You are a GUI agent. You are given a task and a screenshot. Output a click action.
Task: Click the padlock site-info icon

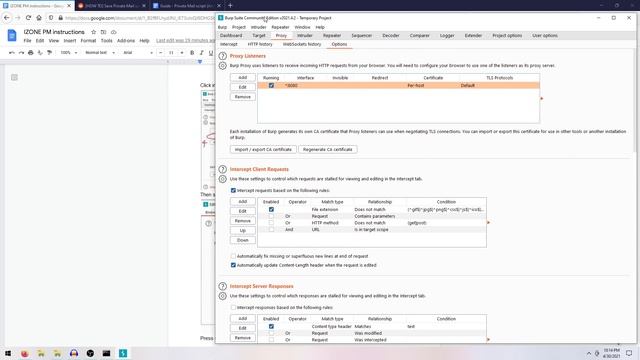[60, 18]
